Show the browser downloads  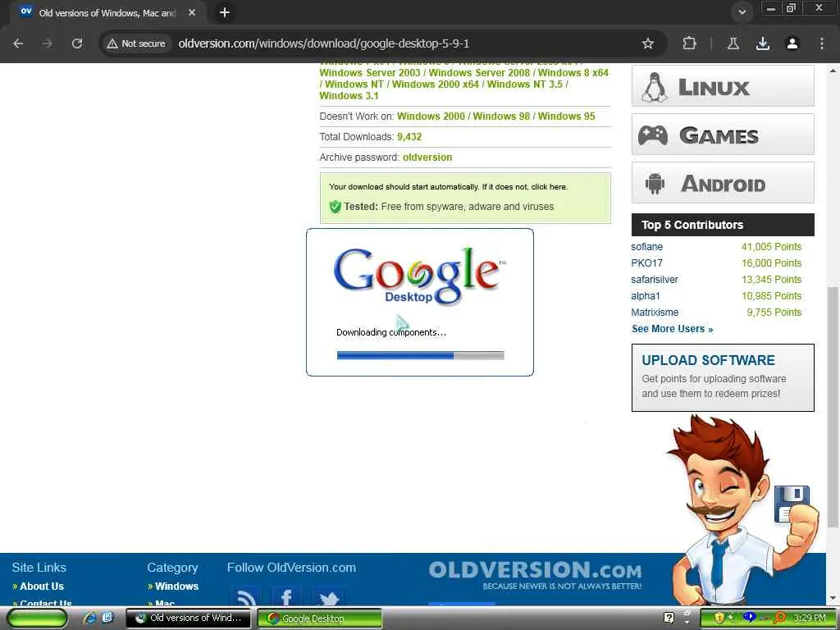click(762, 43)
